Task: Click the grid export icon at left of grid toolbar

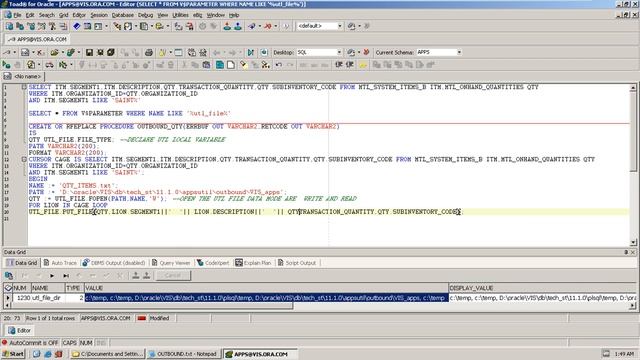Action: coord(9,276)
